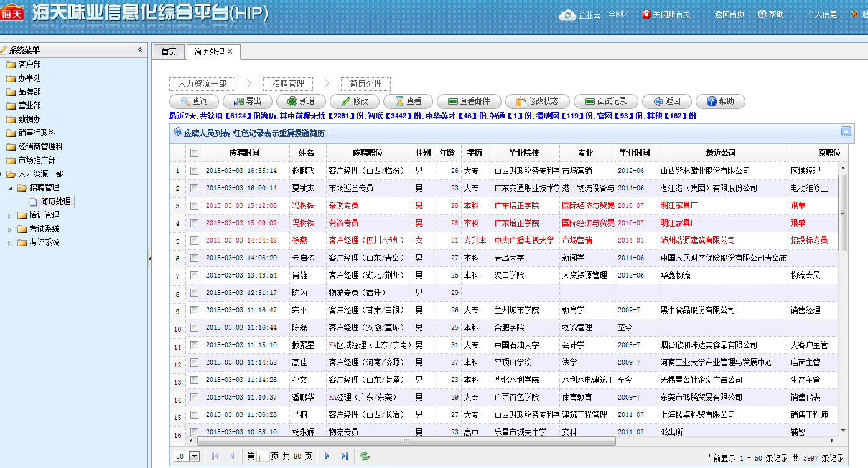Viewport: 868px width, 468px height.
Task: Check the row for 朱启栋
Action: [x=194, y=258]
